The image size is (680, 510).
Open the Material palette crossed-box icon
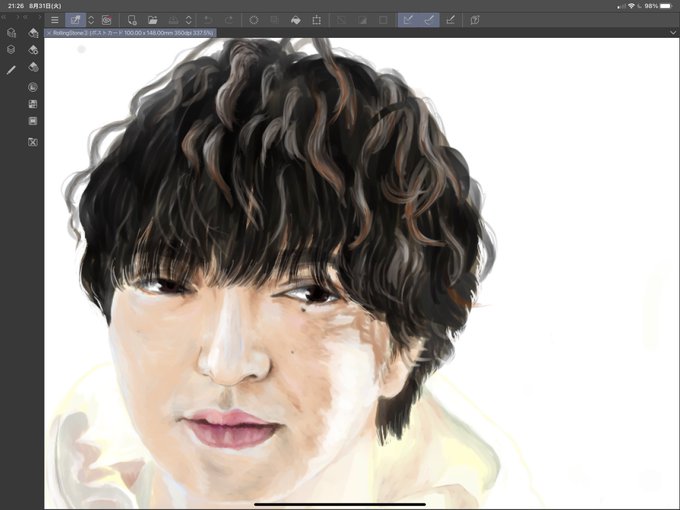pos(33,142)
